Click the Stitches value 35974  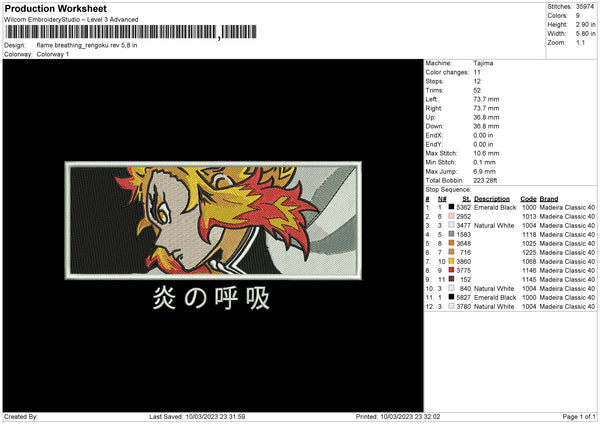[585, 7]
